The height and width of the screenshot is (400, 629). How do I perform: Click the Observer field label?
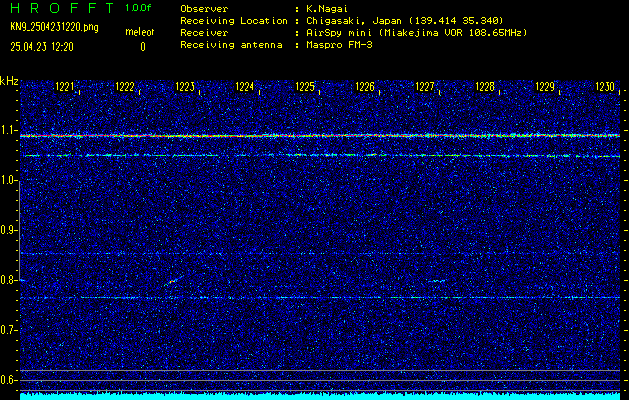click(x=204, y=9)
